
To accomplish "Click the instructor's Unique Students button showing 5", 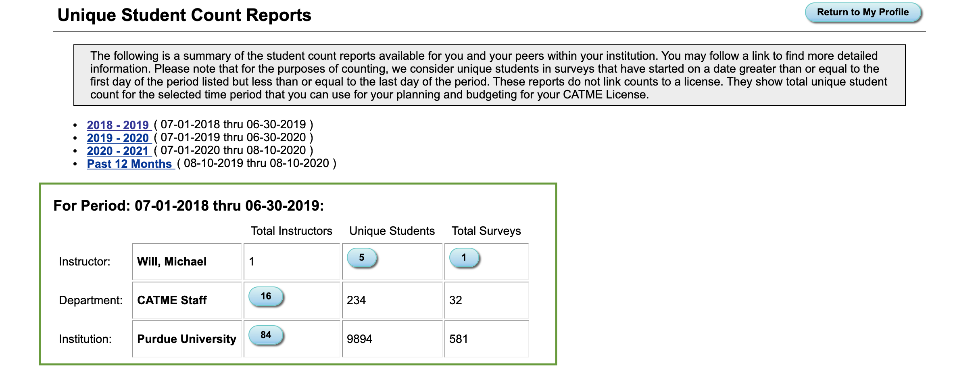I will [362, 257].
